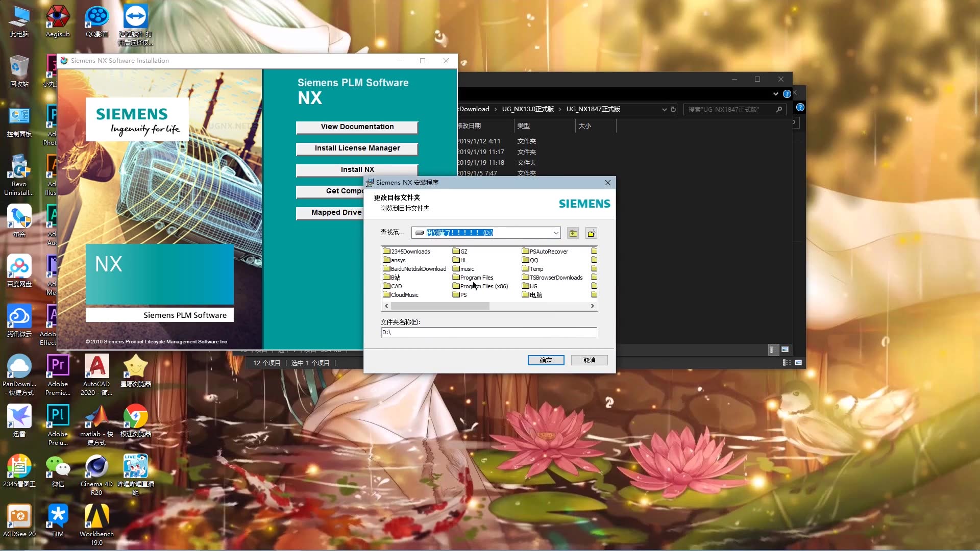Click the 取消 cancel button

tap(589, 360)
